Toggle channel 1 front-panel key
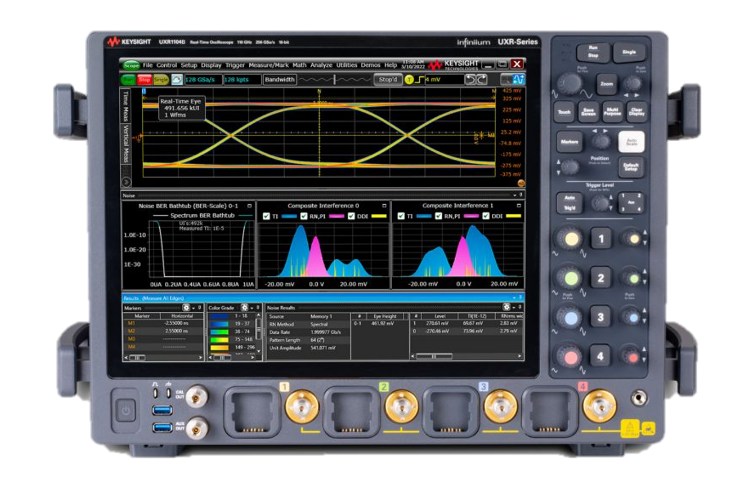 (x=601, y=239)
